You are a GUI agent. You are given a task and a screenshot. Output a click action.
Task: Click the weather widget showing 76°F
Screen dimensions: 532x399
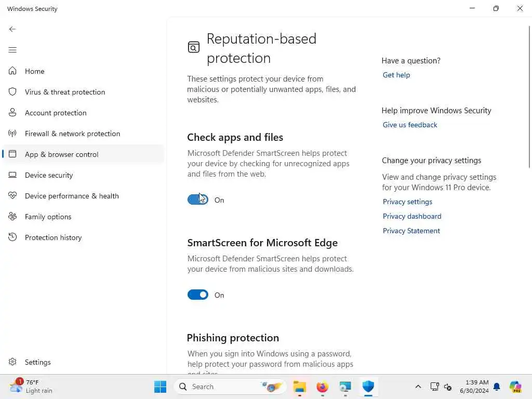(31, 387)
